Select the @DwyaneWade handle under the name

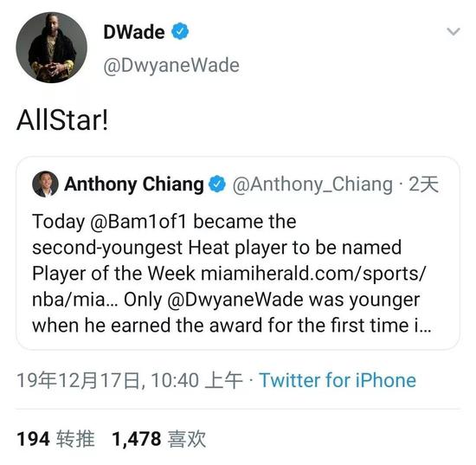pos(171,66)
